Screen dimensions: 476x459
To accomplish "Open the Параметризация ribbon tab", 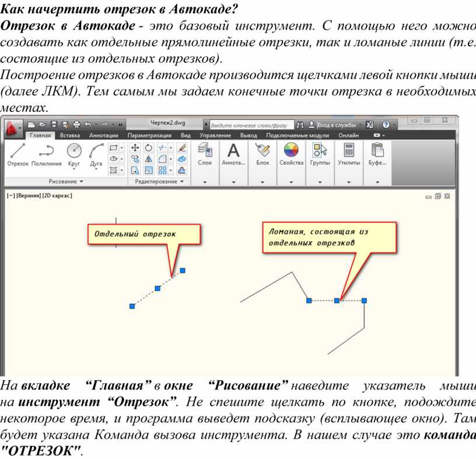I will (x=149, y=135).
